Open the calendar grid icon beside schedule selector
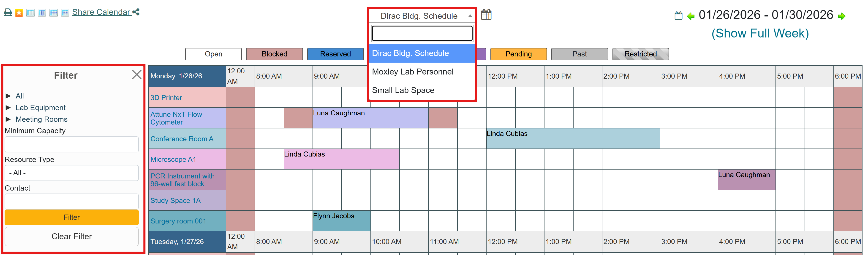Image resolution: width=868 pixels, height=255 pixels. (x=486, y=15)
